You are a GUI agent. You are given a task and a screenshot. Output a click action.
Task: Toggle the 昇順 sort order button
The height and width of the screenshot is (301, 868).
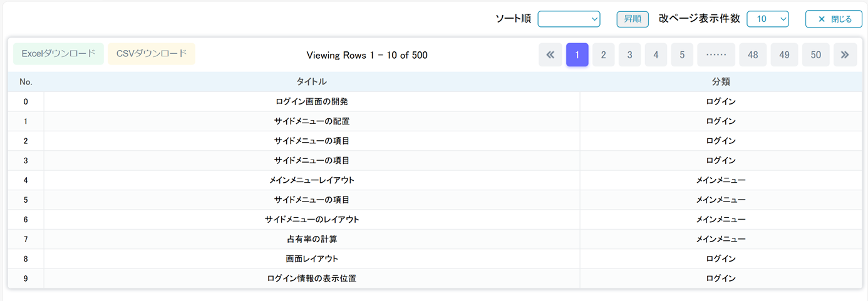(x=633, y=19)
